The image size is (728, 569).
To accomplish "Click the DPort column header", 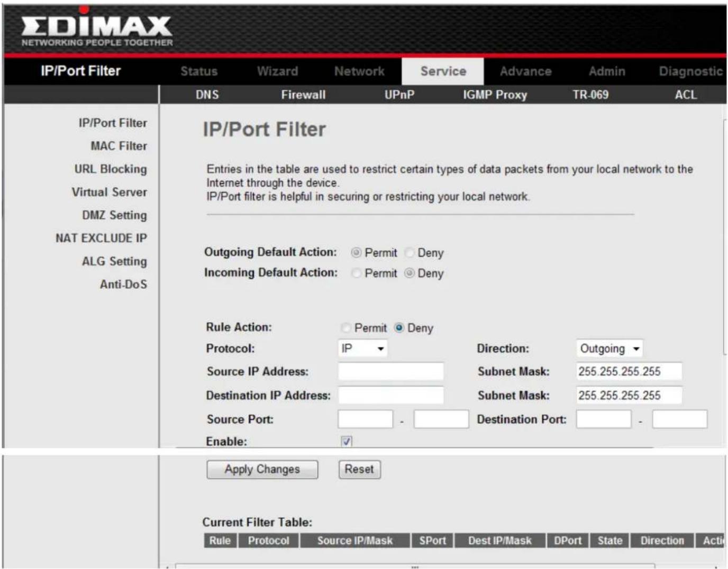I will (x=568, y=540).
